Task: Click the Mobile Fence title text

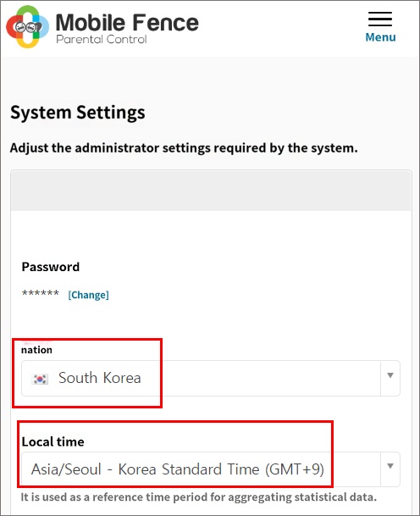Action: 127,22
